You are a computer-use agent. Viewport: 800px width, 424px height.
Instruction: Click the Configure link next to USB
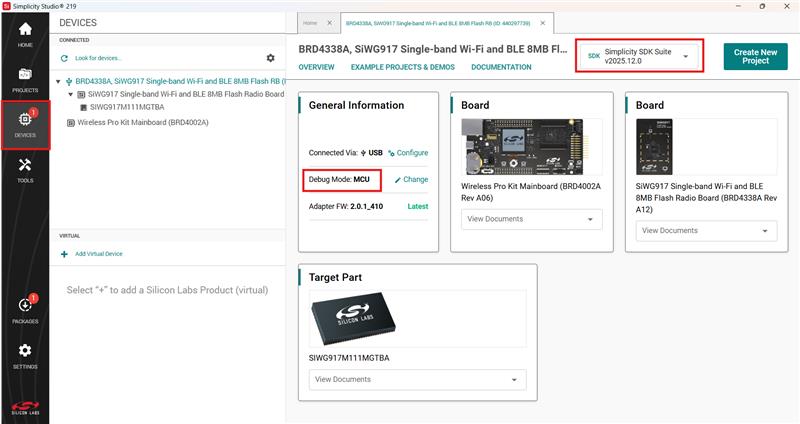pos(408,153)
